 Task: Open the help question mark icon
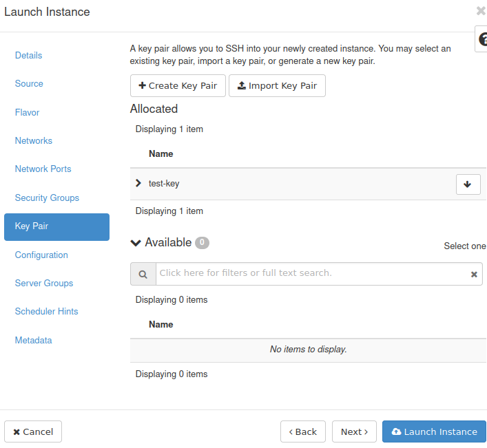tap(481, 39)
